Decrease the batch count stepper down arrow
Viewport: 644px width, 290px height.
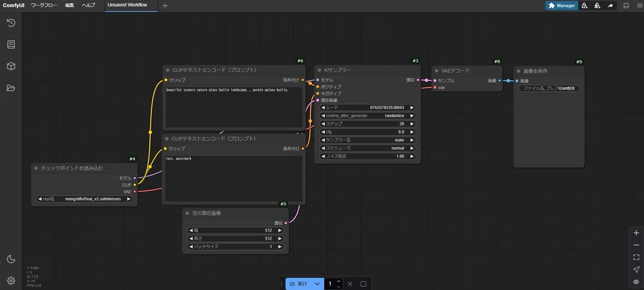(x=339, y=286)
